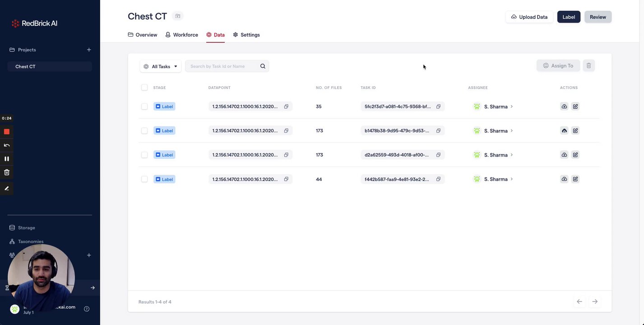Copy datapoint name in the b1478b38 row
The width and height of the screenshot is (644, 325).
pos(286,130)
